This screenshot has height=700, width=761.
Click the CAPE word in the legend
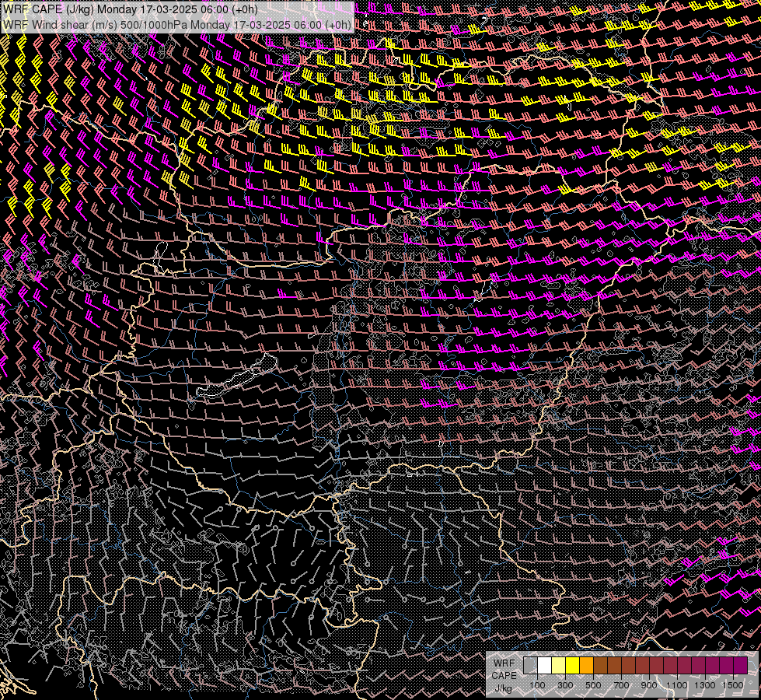point(504,676)
